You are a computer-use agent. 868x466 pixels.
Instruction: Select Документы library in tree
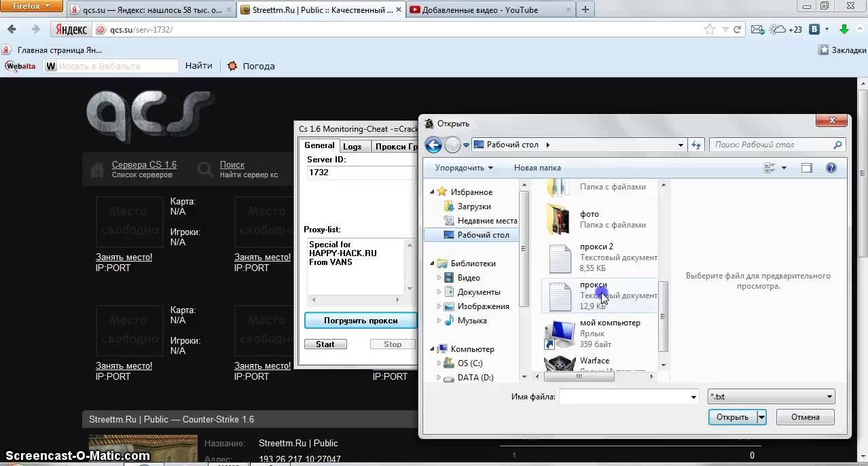479,292
